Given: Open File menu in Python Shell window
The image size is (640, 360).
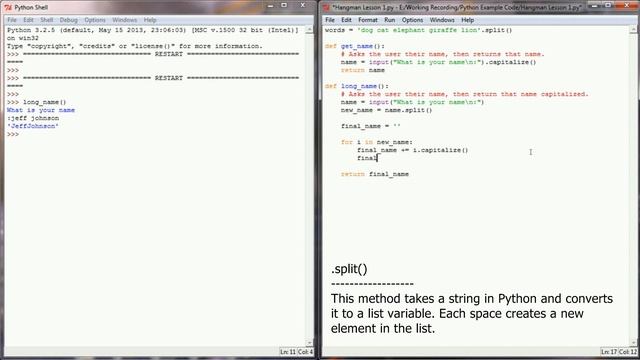Looking at the screenshot, I should 12,20.
